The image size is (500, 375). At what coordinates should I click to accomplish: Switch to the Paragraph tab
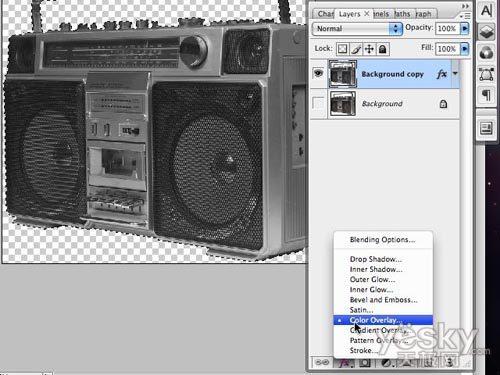423,14
